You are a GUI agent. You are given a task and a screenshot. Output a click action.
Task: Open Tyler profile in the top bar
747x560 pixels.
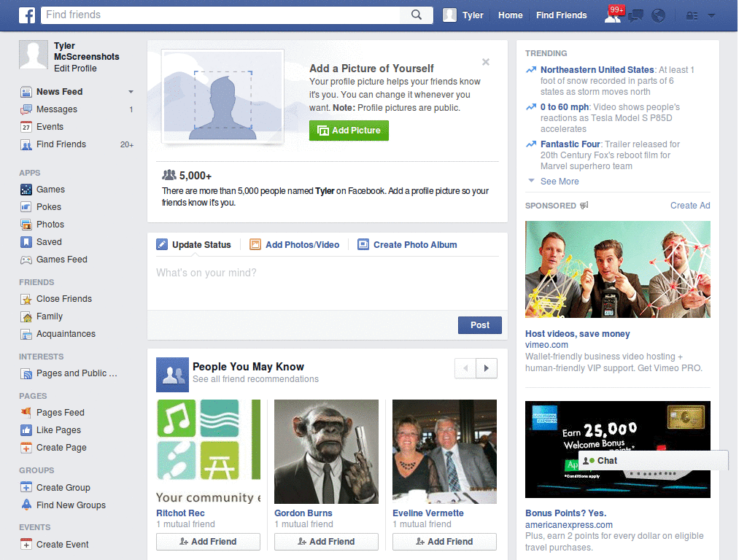click(463, 15)
